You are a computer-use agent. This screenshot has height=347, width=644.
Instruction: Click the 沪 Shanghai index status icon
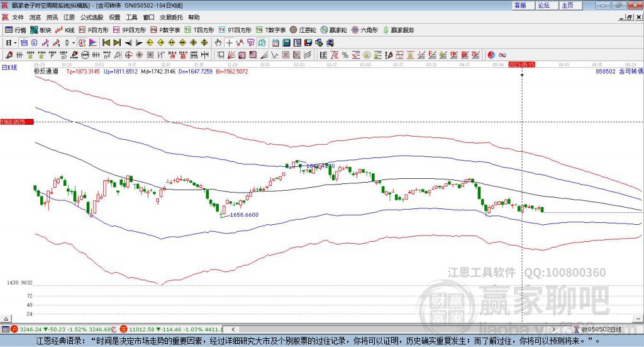[x=14, y=329]
